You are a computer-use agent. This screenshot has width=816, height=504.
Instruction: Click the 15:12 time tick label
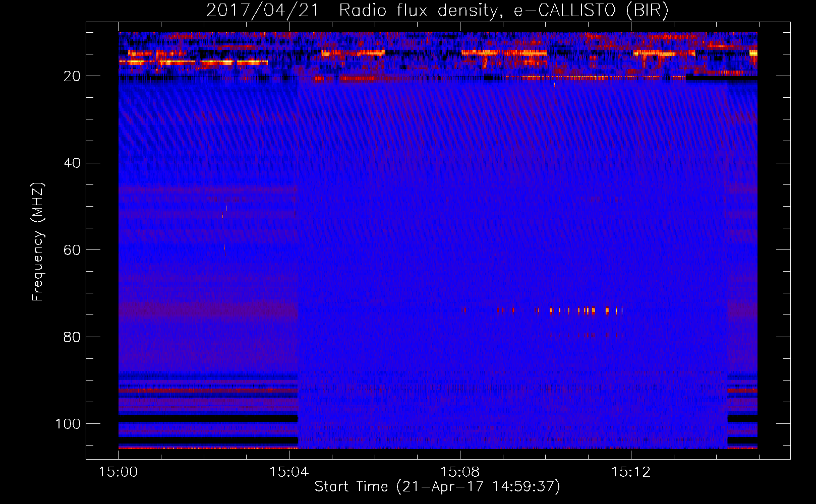631,472
